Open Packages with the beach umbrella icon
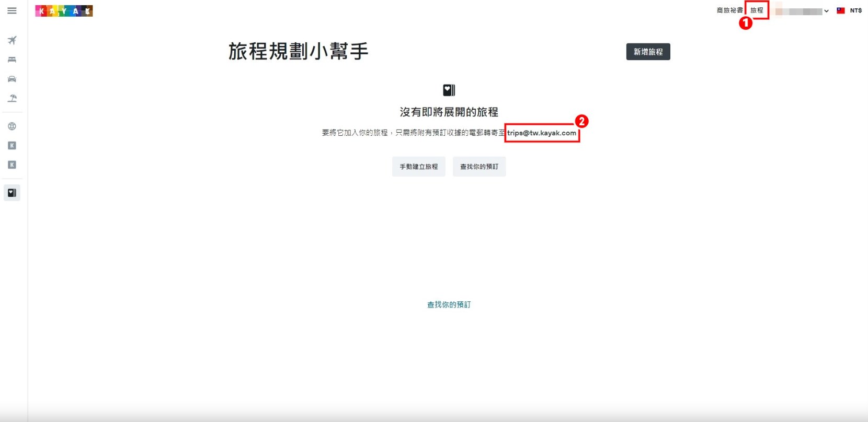868x422 pixels. (x=12, y=98)
